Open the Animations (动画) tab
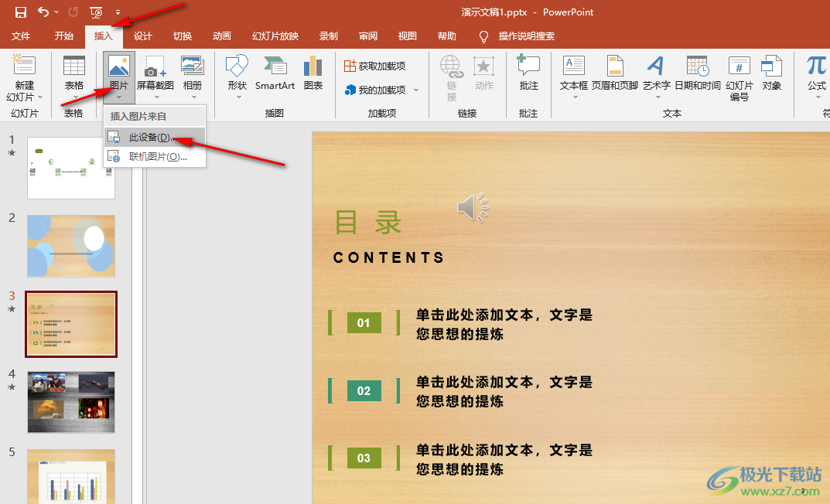The height and width of the screenshot is (504, 830). tap(222, 36)
